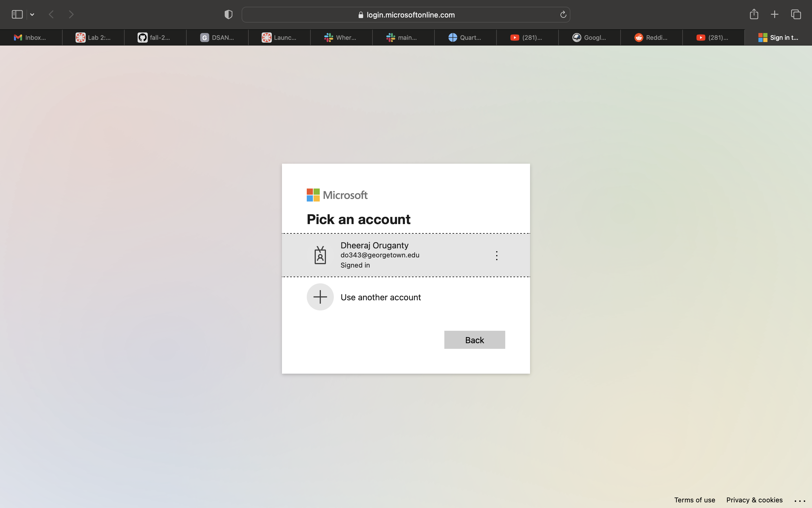Toggle the Safari sidebar icon

coord(17,14)
